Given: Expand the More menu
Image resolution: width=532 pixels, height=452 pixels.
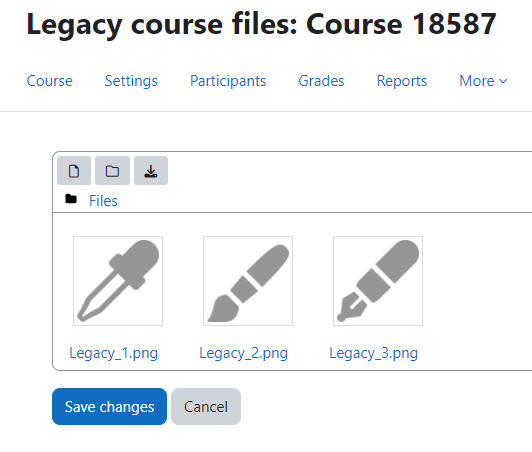Looking at the screenshot, I should (483, 81).
